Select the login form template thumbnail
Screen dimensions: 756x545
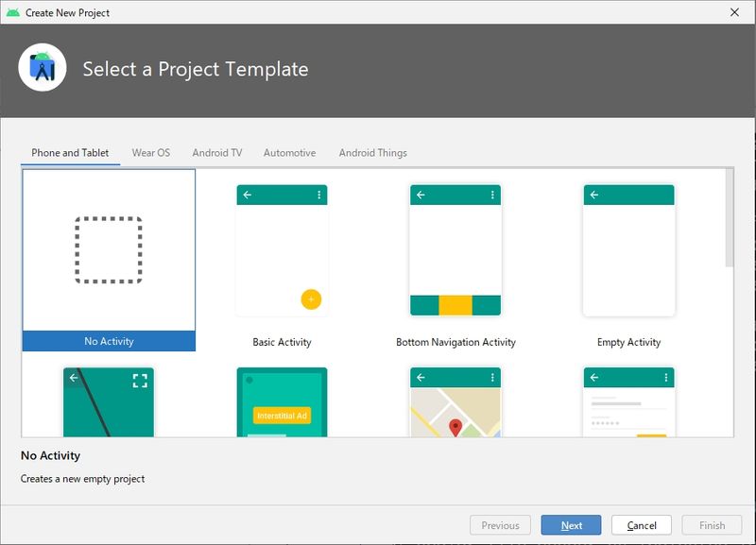coord(628,402)
